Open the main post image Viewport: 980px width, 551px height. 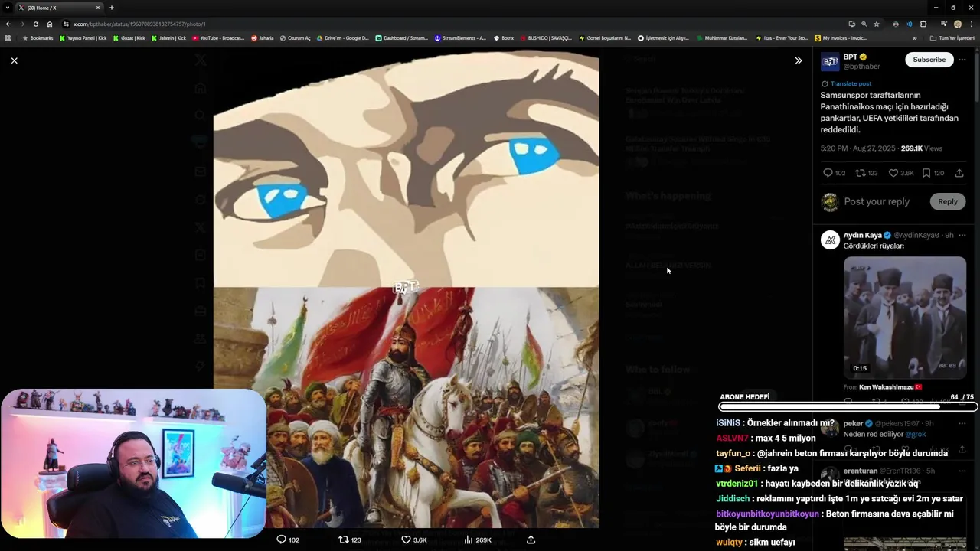(x=406, y=289)
